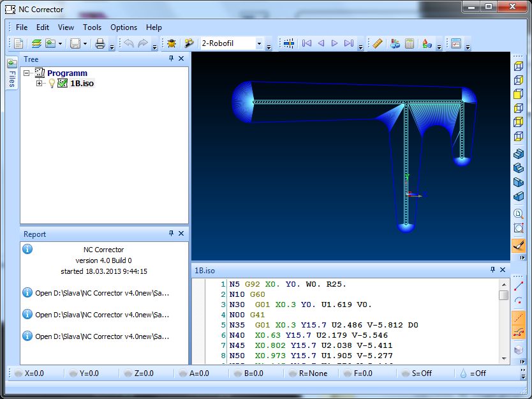Jump to the first frame of simulation
Viewport: 532px width, 399px height.
click(x=307, y=43)
